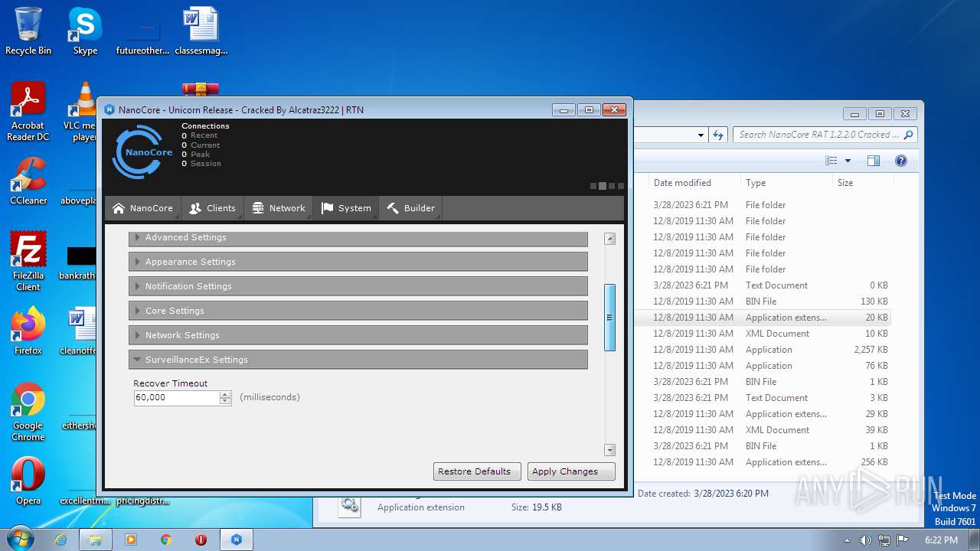Show hidden tray icons arrow
The width and height of the screenshot is (980, 551).
tap(847, 540)
